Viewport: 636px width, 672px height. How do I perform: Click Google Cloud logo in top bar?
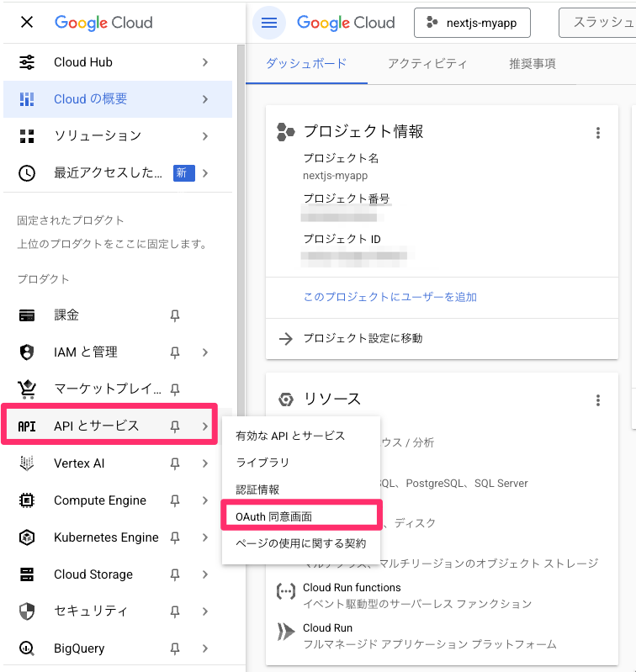click(x=346, y=22)
